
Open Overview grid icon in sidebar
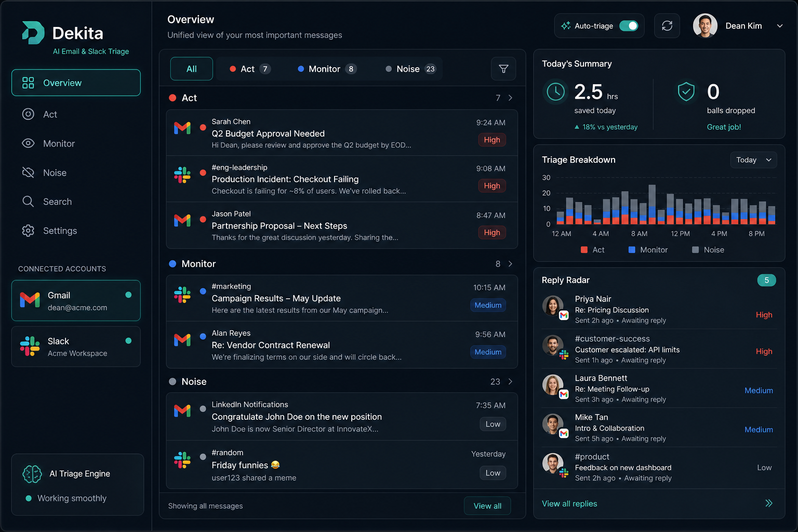(x=28, y=83)
